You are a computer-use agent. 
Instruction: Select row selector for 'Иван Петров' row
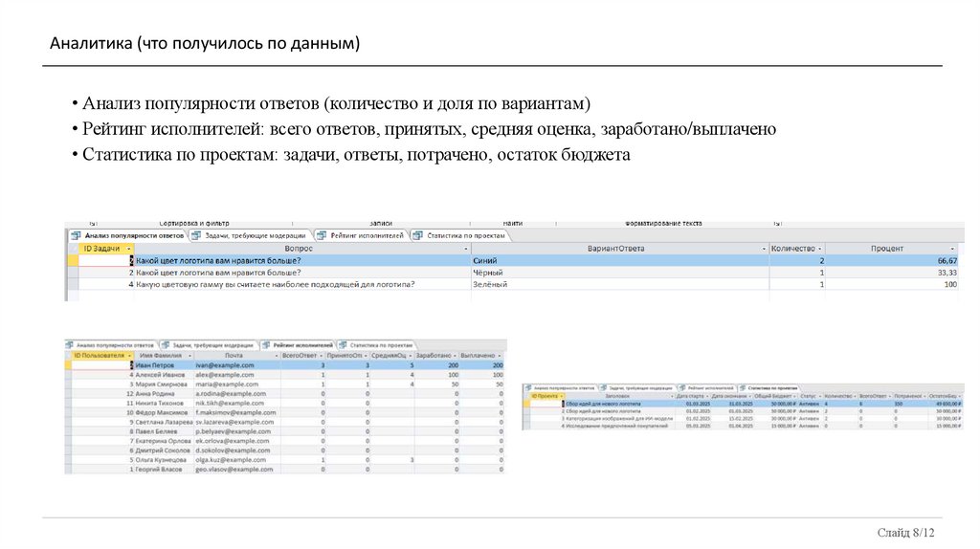68,365
